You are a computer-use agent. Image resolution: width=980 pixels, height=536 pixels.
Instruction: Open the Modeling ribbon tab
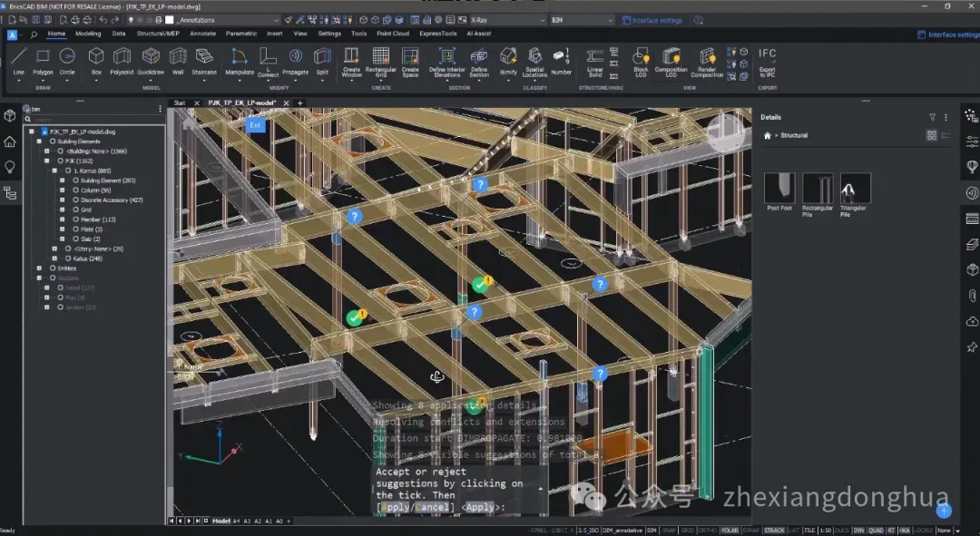click(x=88, y=34)
